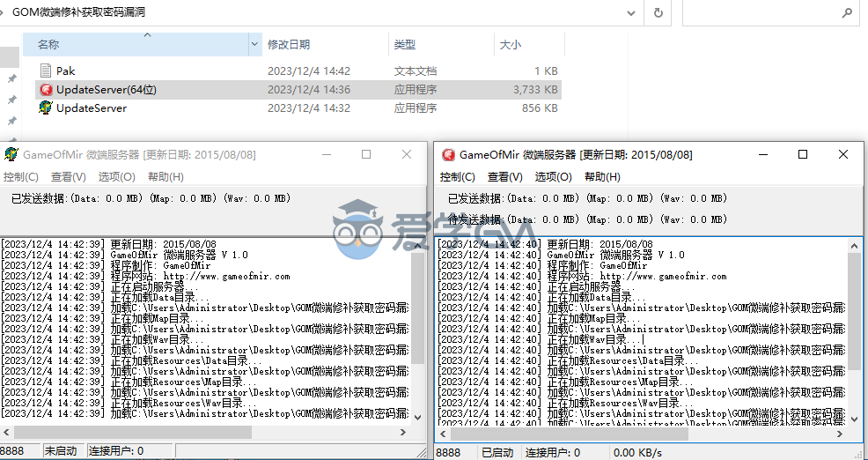Click the left log horizontal scrollbar thumb
This screenshot has height=460, width=868.
tap(133, 433)
